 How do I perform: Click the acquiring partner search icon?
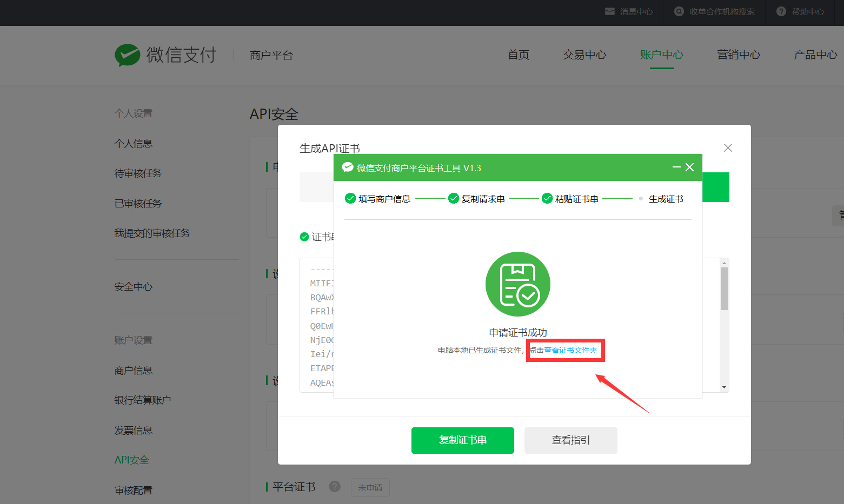[679, 11]
